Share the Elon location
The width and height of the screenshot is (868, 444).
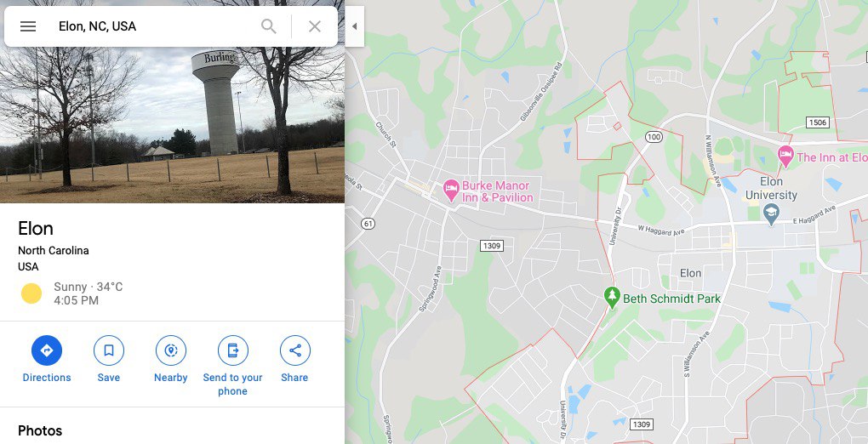[x=294, y=360]
